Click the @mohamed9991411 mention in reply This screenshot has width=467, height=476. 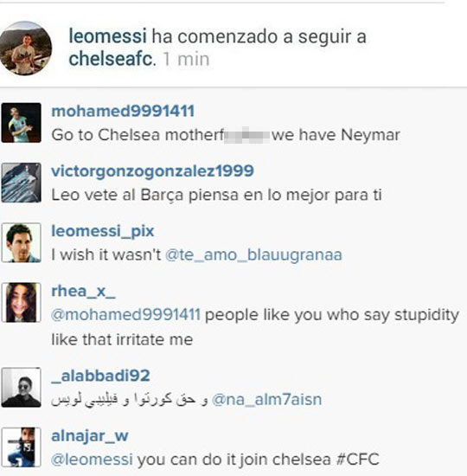(125, 315)
